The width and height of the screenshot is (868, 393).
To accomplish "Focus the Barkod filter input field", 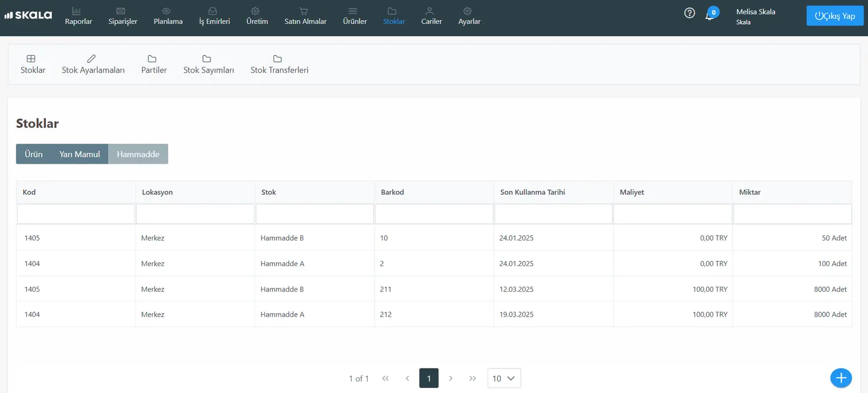I will [434, 214].
